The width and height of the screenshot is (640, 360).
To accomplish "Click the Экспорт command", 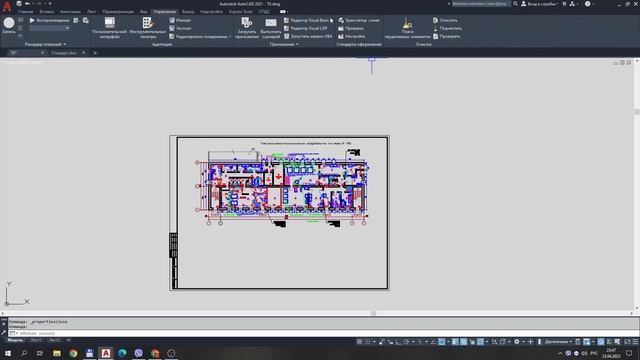I will [180, 28].
